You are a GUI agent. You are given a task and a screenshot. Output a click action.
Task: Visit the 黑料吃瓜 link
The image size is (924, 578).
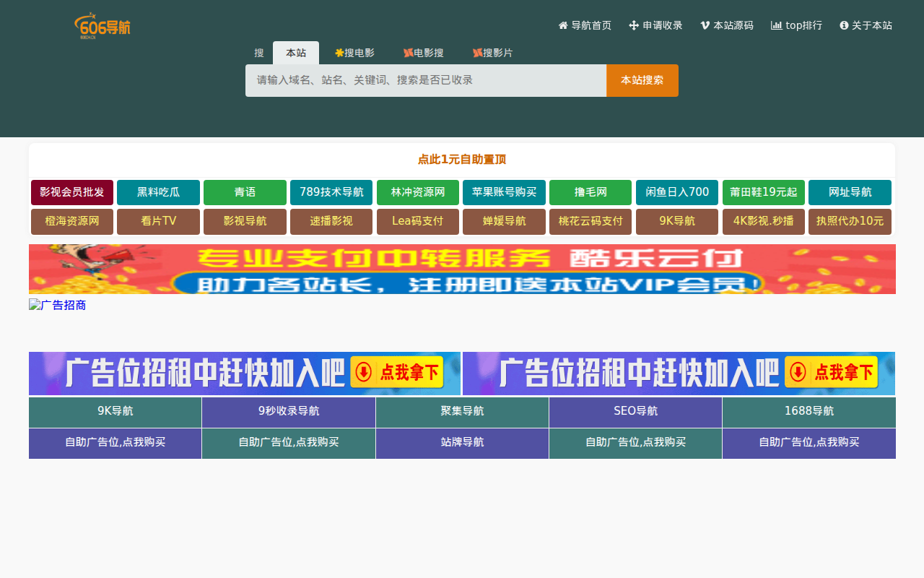(158, 192)
